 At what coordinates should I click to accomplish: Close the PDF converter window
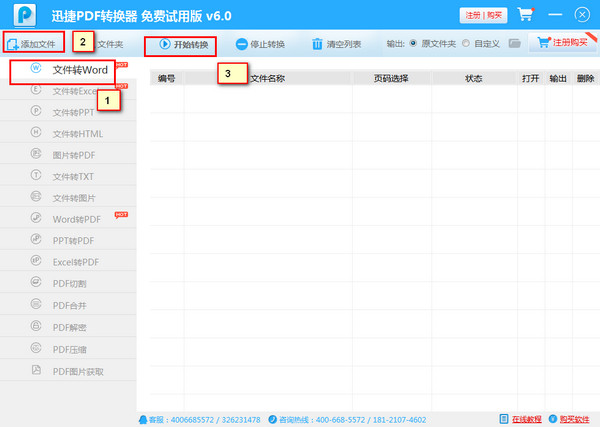click(582, 15)
